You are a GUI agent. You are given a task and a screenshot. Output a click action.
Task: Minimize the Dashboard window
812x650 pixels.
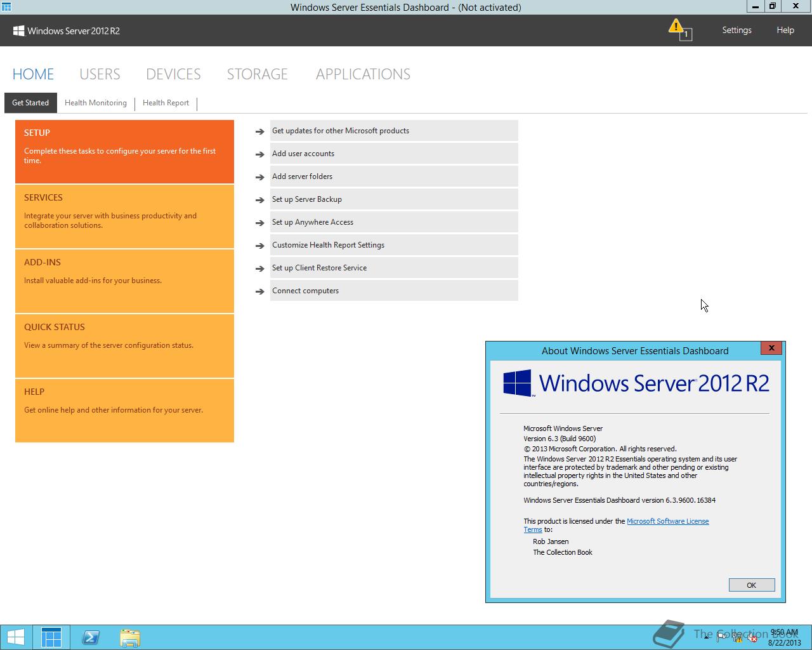click(x=756, y=6)
